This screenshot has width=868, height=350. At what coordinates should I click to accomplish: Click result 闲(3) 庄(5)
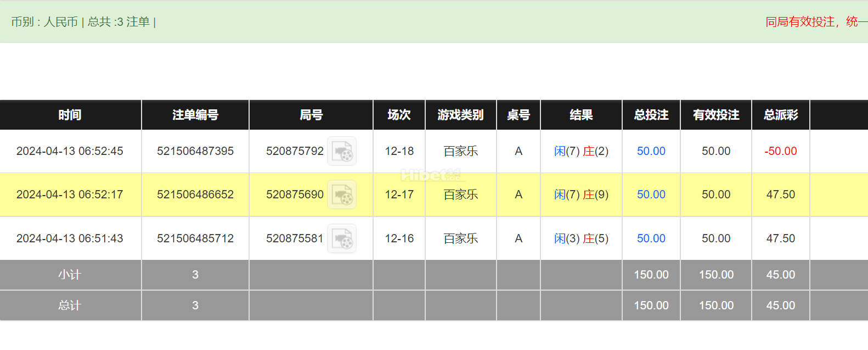click(581, 238)
